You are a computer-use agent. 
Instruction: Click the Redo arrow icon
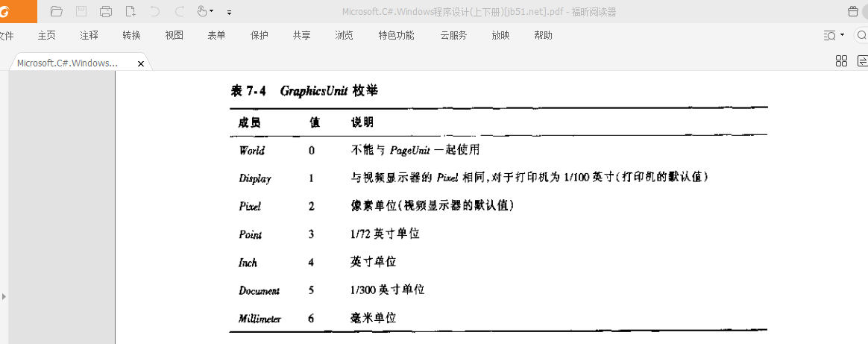point(180,11)
